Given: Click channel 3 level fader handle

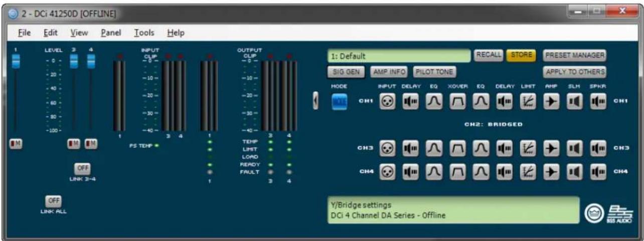Looking at the screenshot, I should point(74,61).
